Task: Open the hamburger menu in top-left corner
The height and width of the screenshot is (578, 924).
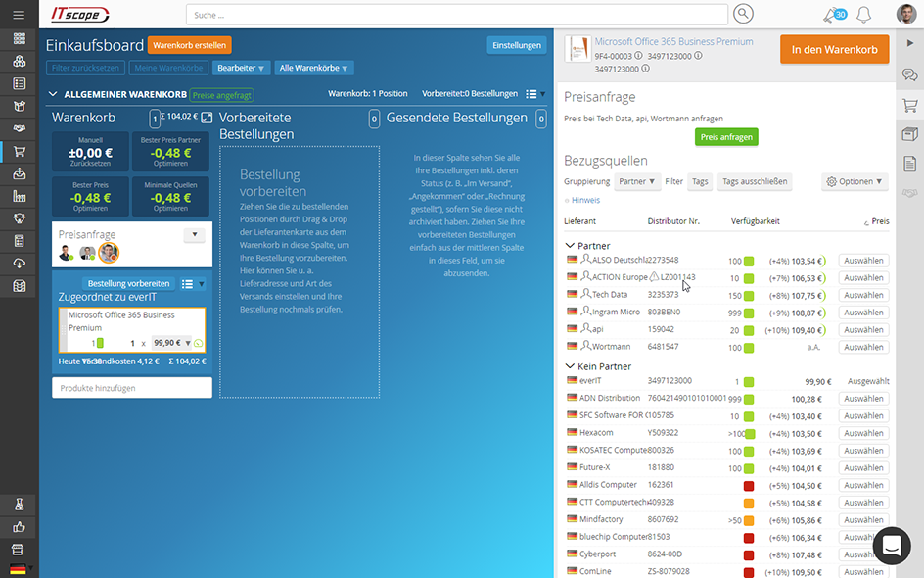Action: (x=19, y=15)
